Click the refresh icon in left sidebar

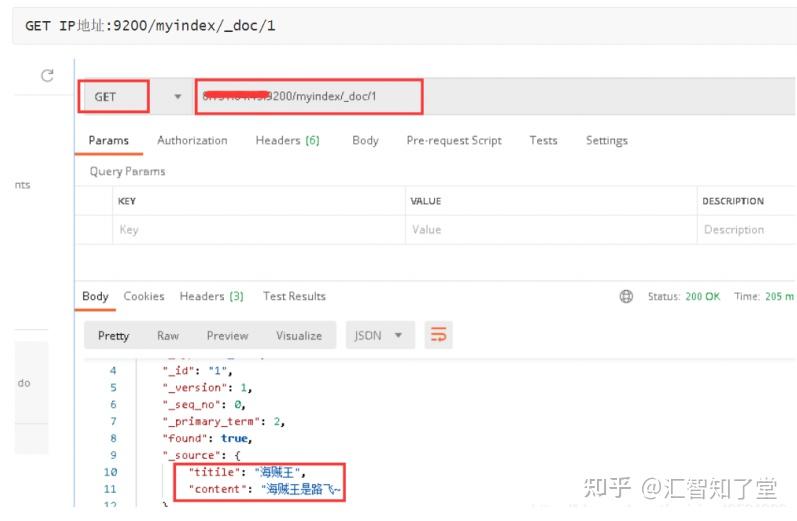(47, 76)
